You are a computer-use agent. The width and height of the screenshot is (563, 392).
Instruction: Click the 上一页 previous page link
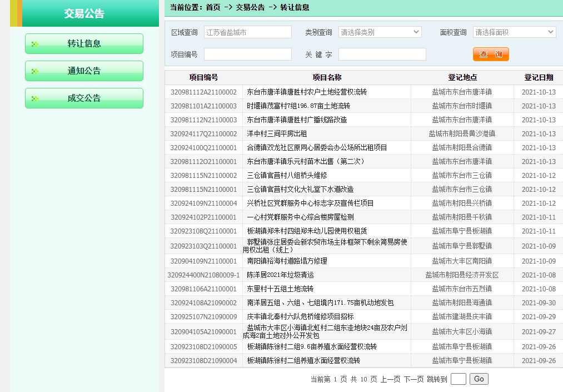tap(390, 379)
